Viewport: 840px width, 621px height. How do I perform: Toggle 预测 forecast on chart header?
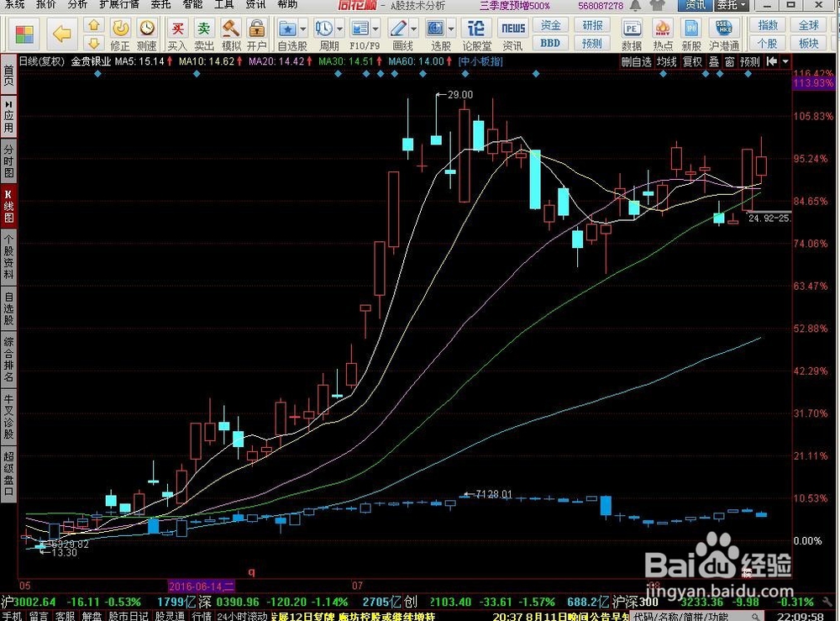click(x=749, y=61)
